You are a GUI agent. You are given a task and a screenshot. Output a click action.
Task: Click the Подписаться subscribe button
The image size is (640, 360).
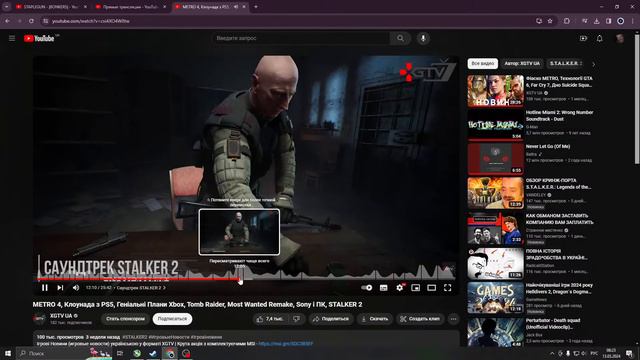tap(172, 319)
